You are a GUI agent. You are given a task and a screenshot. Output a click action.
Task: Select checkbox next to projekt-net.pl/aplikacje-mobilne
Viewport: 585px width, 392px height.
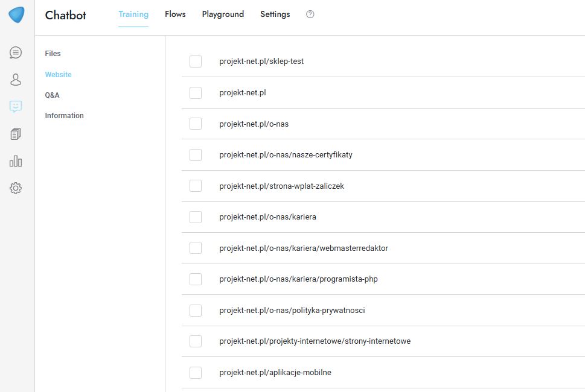point(196,373)
